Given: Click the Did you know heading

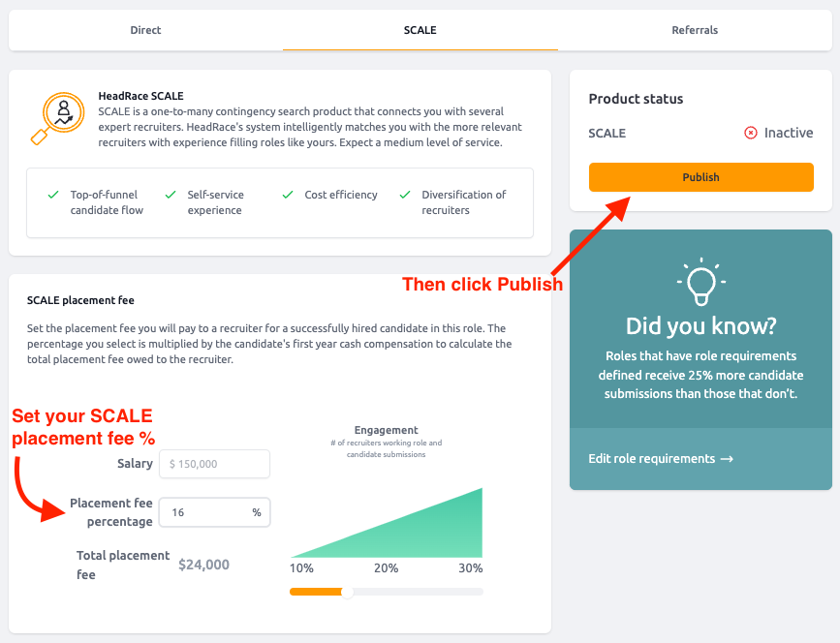Looking at the screenshot, I should [x=700, y=326].
